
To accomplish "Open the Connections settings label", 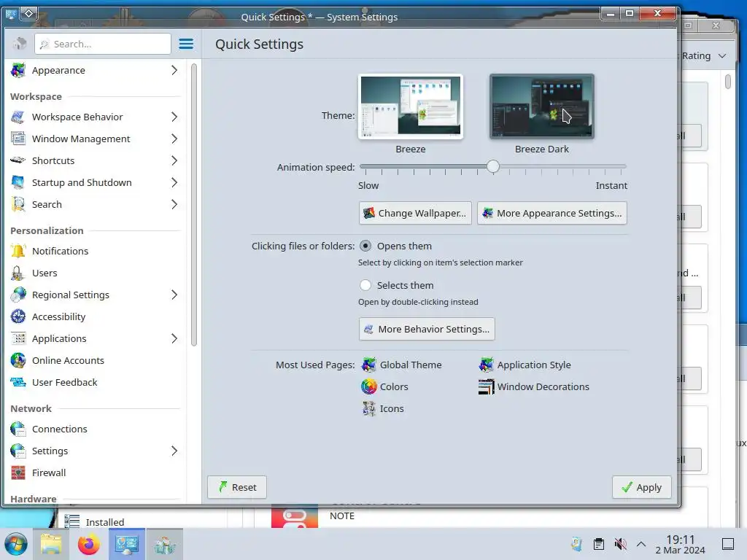I will click(60, 429).
